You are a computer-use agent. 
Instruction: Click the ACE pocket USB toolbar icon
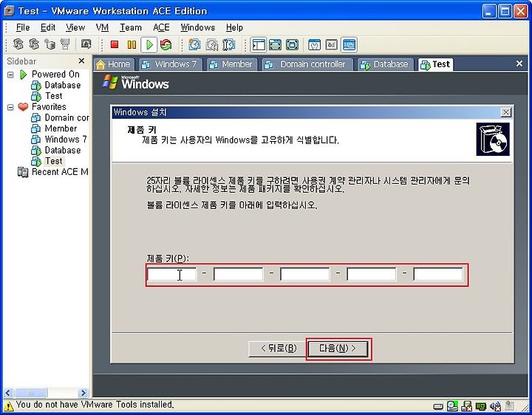(65, 44)
